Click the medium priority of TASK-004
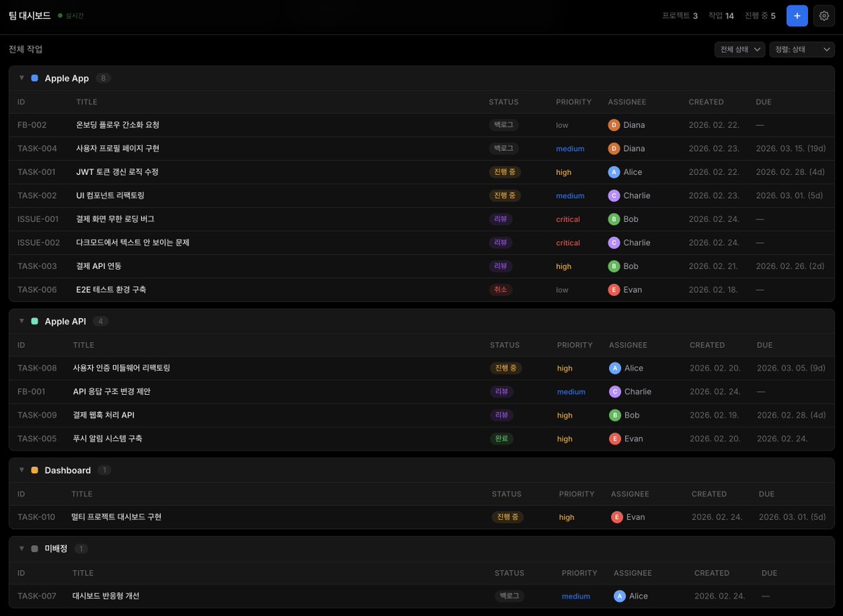The height and width of the screenshot is (616, 843). point(570,148)
